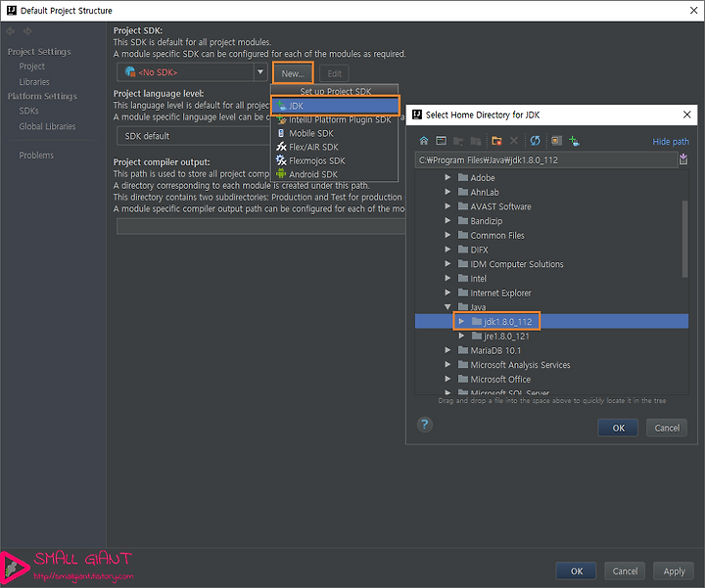Click Apply in Project Structure window
This screenshot has width=705, height=588.
[x=674, y=571]
